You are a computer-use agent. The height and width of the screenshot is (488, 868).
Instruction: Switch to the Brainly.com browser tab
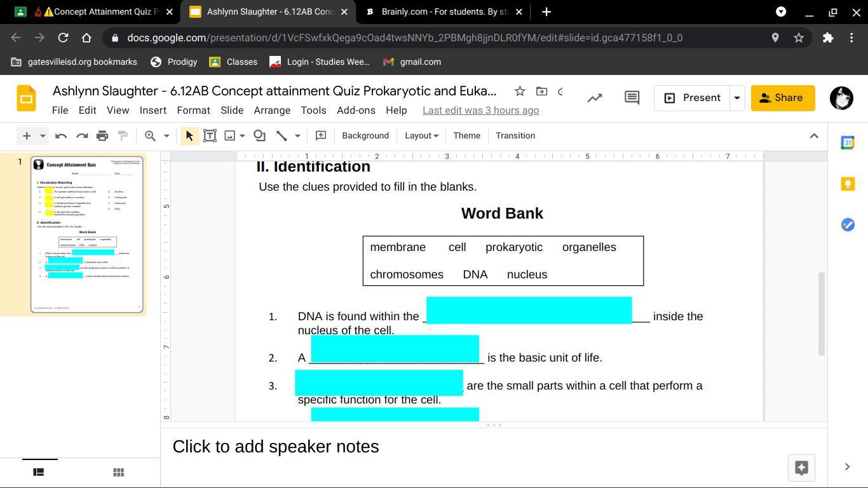coord(445,11)
